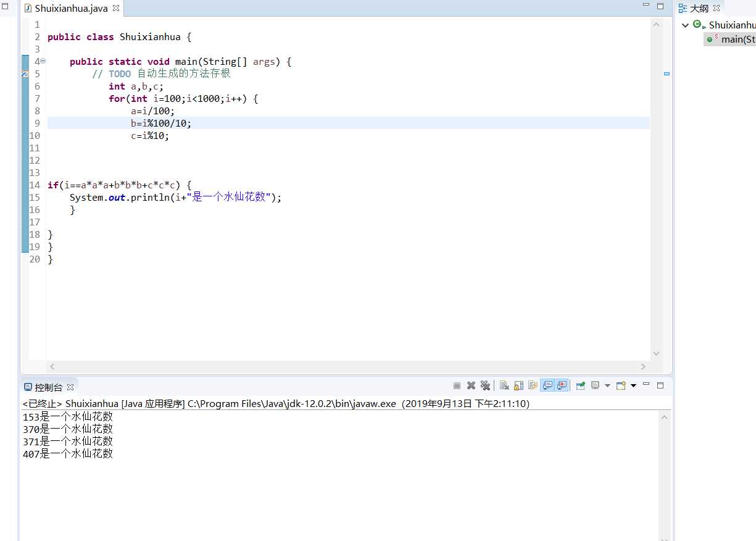The height and width of the screenshot is (541, 756).
Task: Restore the minimized view at left edge
Action: (5, 6)
